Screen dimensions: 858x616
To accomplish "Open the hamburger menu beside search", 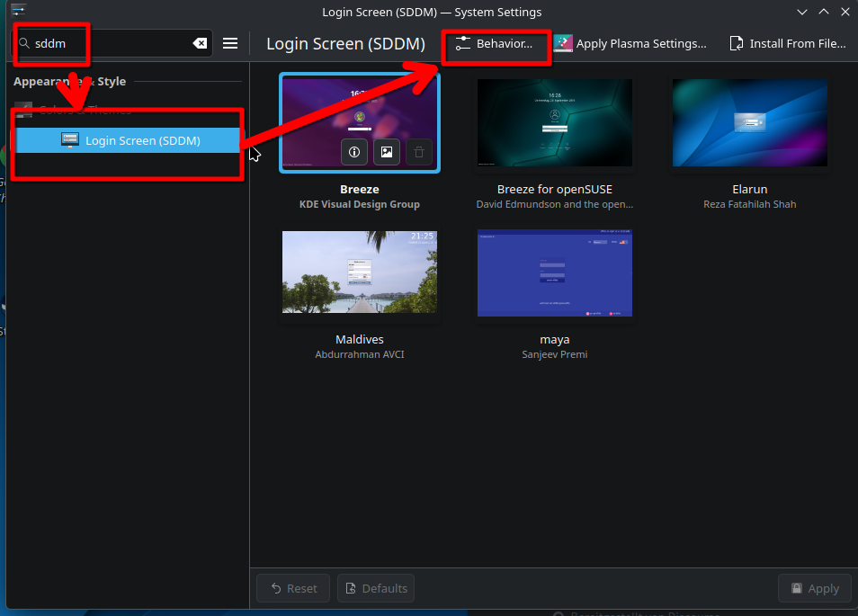I will (x=230, y=43).
